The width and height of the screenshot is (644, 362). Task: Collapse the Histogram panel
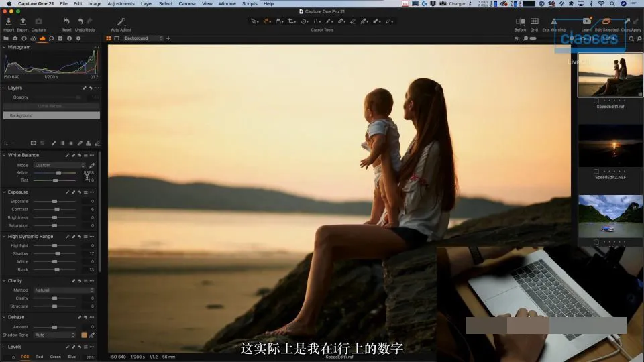pos(4,47)
